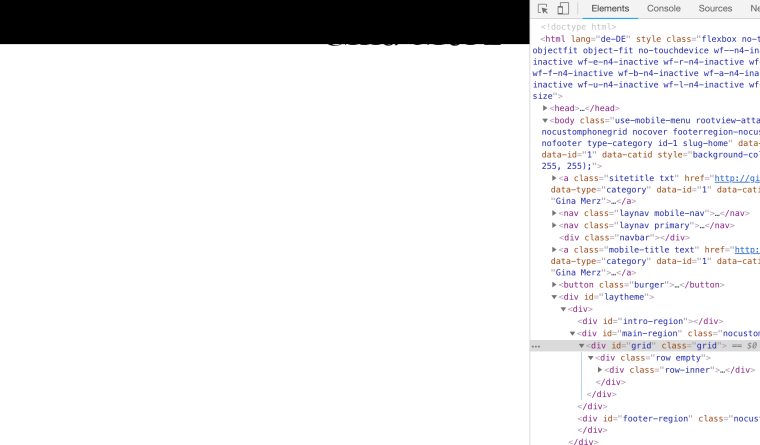The height and width of the screenshot is (445, 760).
Task: Select the Elements tab
Action: click(x=610, y=9)
